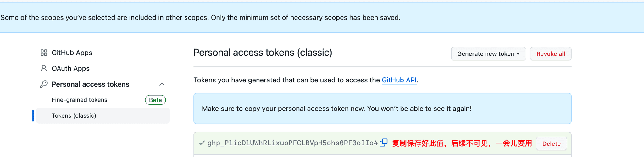Copy the token using the copy icon

point(384,143)
